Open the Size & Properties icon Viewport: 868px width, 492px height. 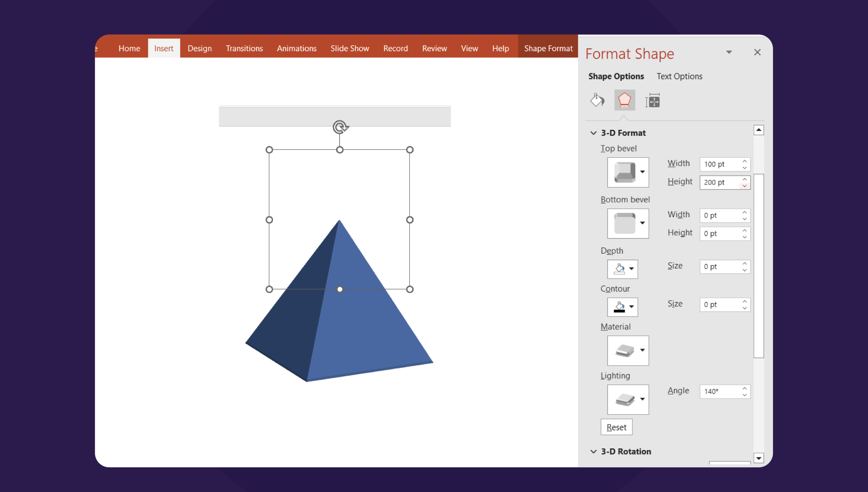[x=652, y=100]
